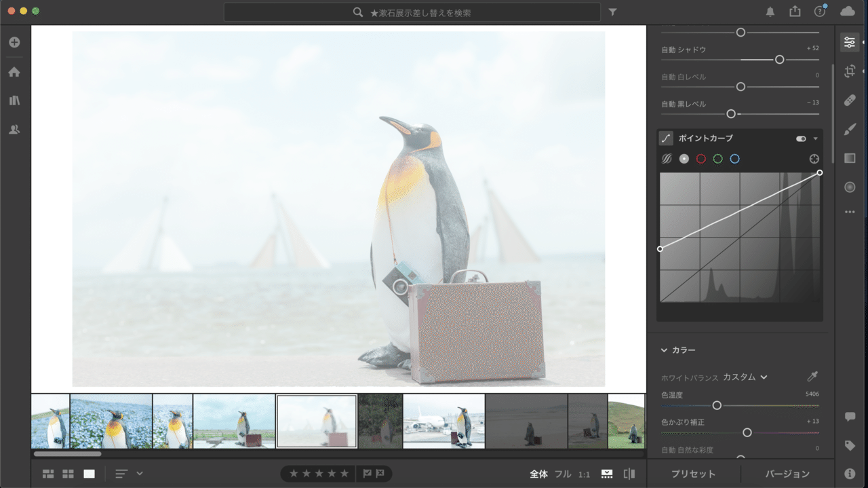Flag photo as picked

pos(368,474)
